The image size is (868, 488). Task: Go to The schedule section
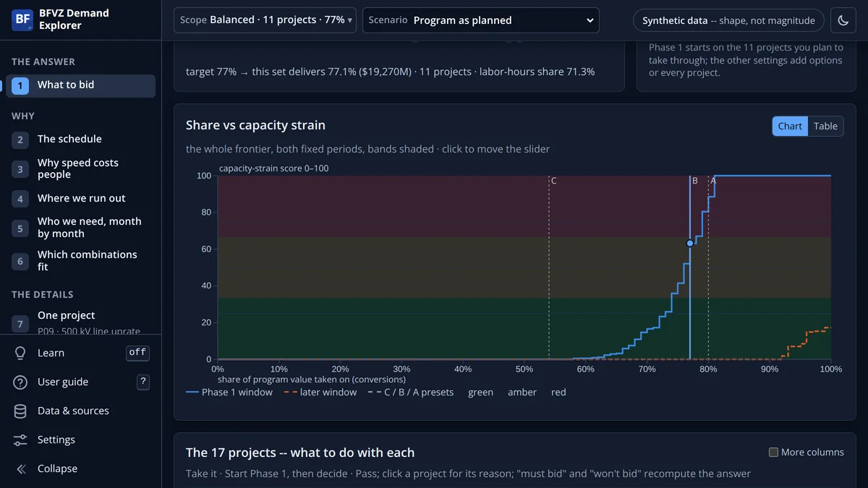(81, 140)
